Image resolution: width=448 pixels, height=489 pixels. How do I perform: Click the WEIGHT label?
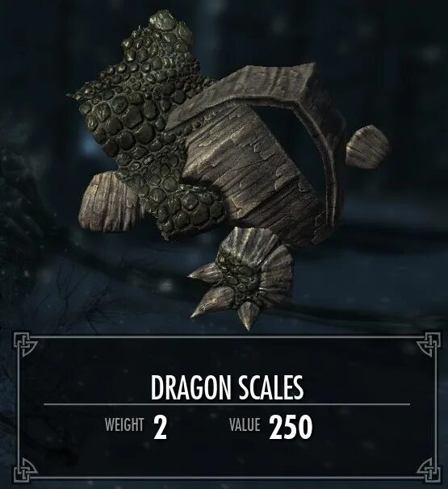click(124, 424)
